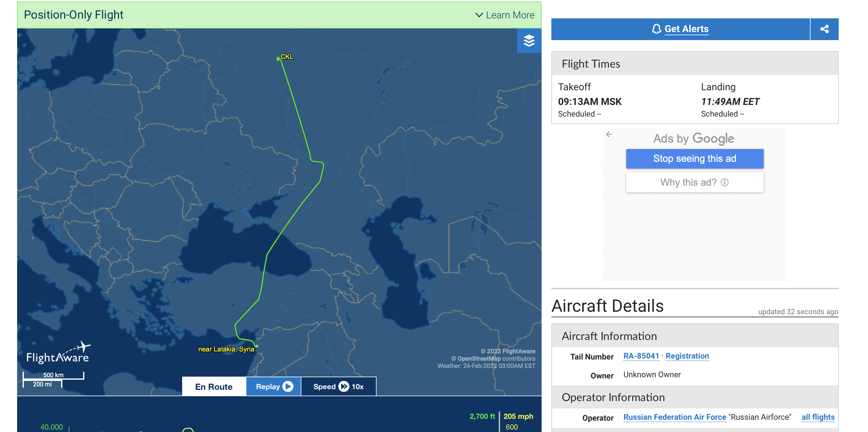Open the Registration link
868x432 pixels.
pyautogui.click(x=687, y=356)
